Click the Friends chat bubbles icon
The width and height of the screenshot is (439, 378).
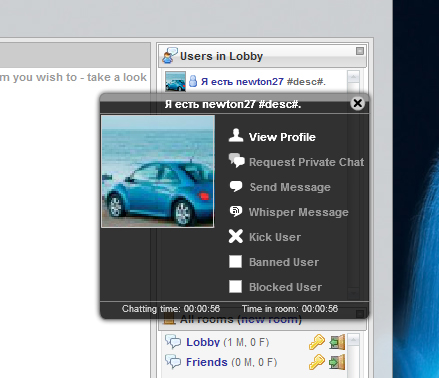pos(173,362)
